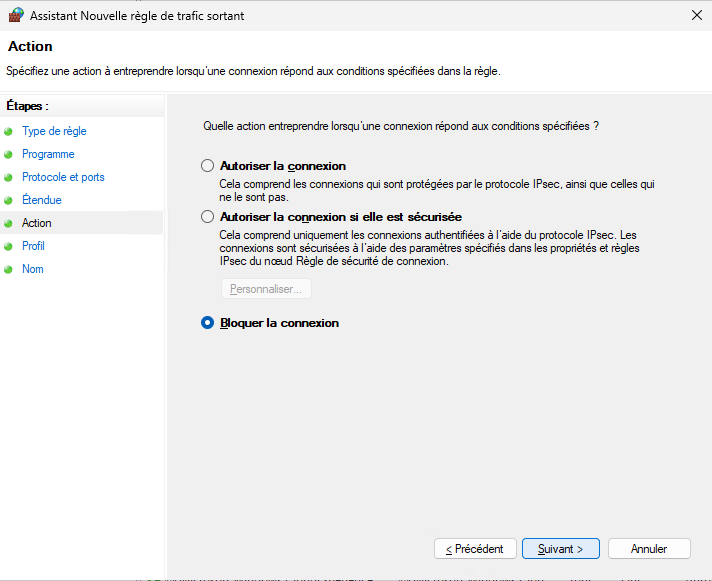Select Bloquer la connexion option
The height and width of the screenshot is (581, 712).
pos(208,323)
